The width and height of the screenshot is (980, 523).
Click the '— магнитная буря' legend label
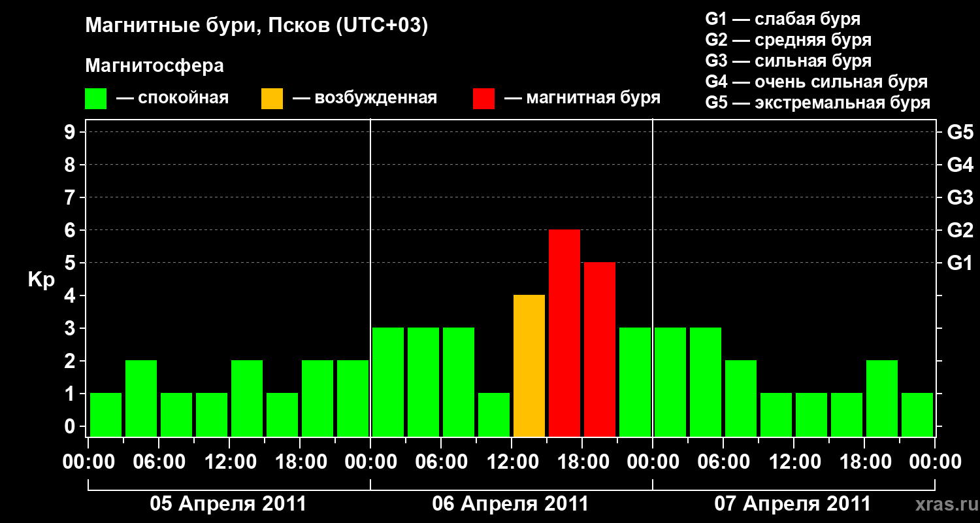[582, 99]
